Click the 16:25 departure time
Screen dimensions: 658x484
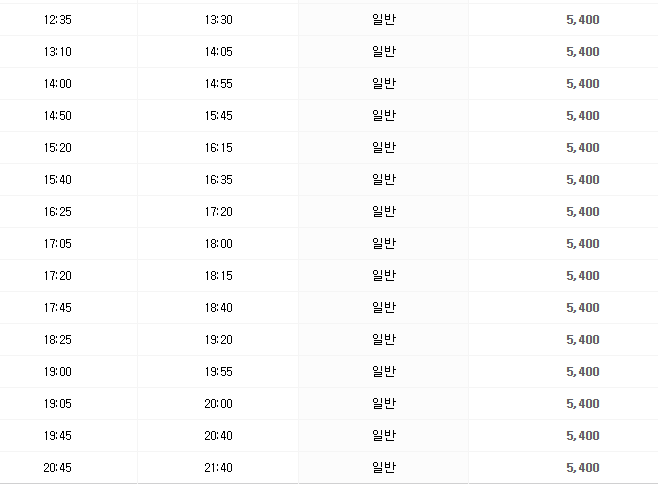point(58,211)
